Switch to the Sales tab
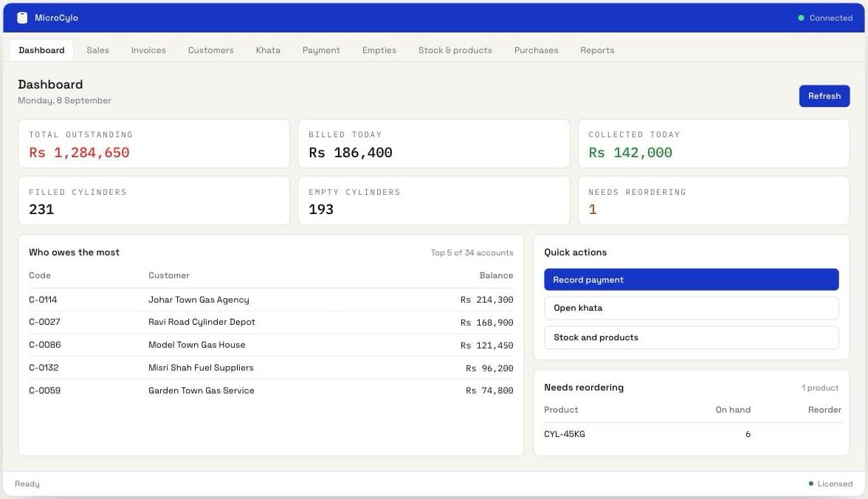The height and width of the screenshot is (499, 868). click(x=97, y=50)
